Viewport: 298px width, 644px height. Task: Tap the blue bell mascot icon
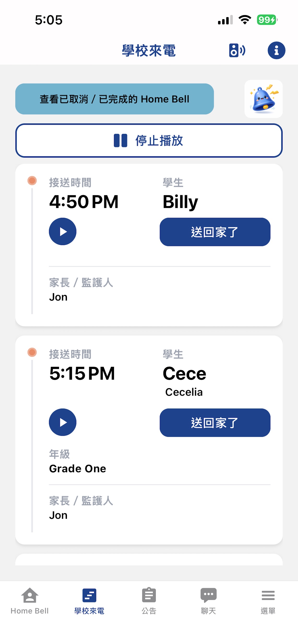pyautogui.click(x=263, y=99)
